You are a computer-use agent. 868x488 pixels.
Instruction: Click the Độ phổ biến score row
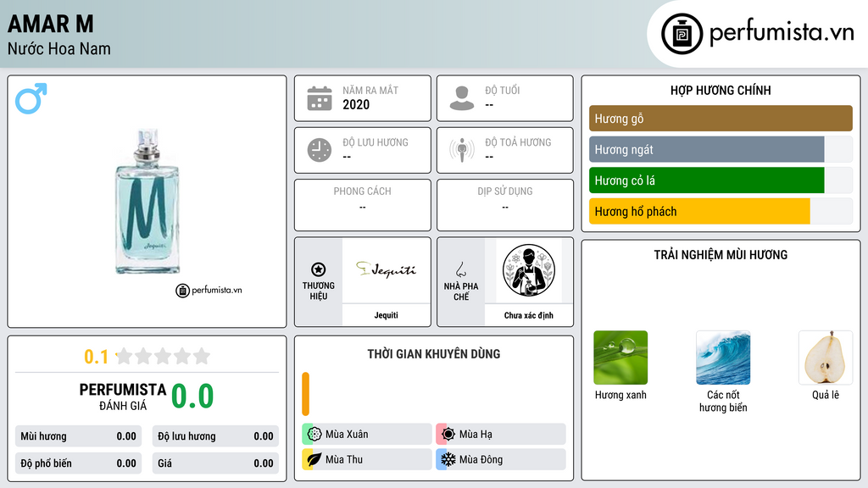pyautogui.click(x=78, y=463)
